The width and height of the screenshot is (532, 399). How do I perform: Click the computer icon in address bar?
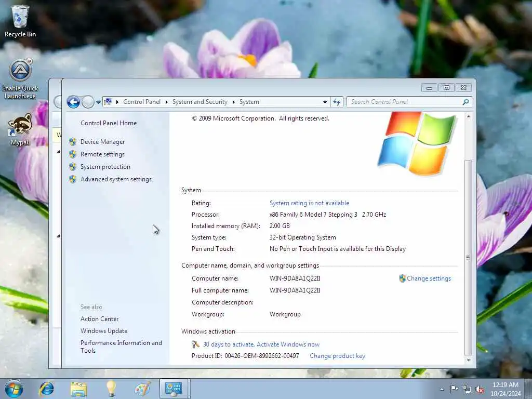tap(108, 102)
